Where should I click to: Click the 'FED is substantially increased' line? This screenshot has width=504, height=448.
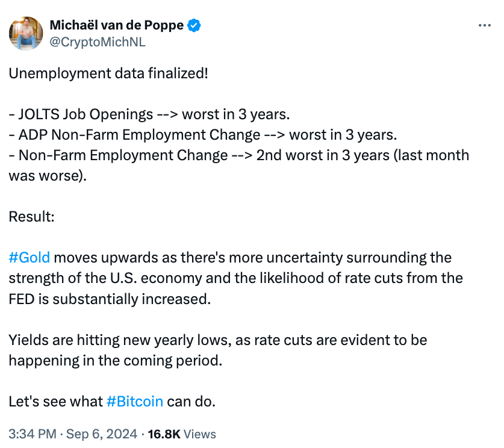click(x=110, y=299)
